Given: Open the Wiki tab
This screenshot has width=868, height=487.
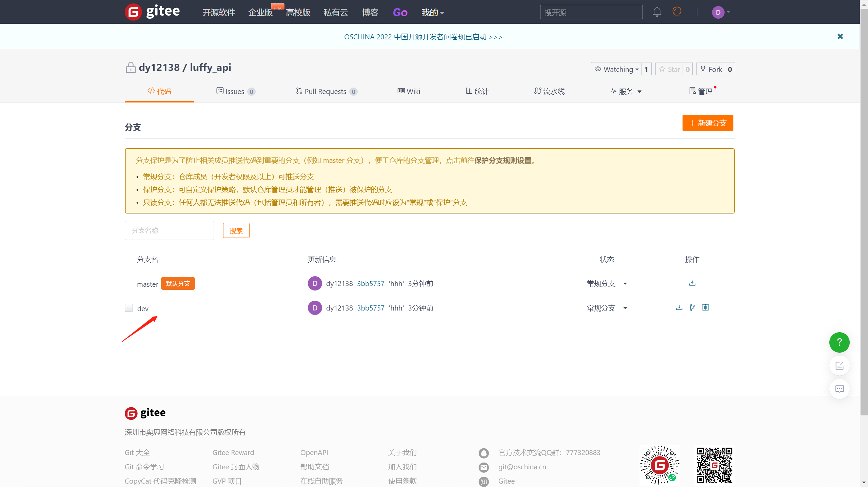Looking at the screenshot, I should [x=409, y=91].
